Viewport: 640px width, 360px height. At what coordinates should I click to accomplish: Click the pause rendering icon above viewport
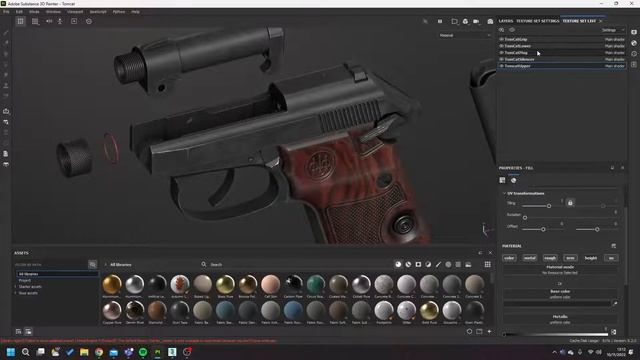[x=440, y=21]
